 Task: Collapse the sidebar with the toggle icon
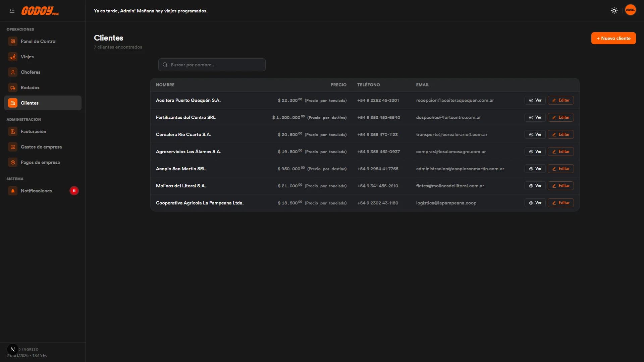[12, 11]
